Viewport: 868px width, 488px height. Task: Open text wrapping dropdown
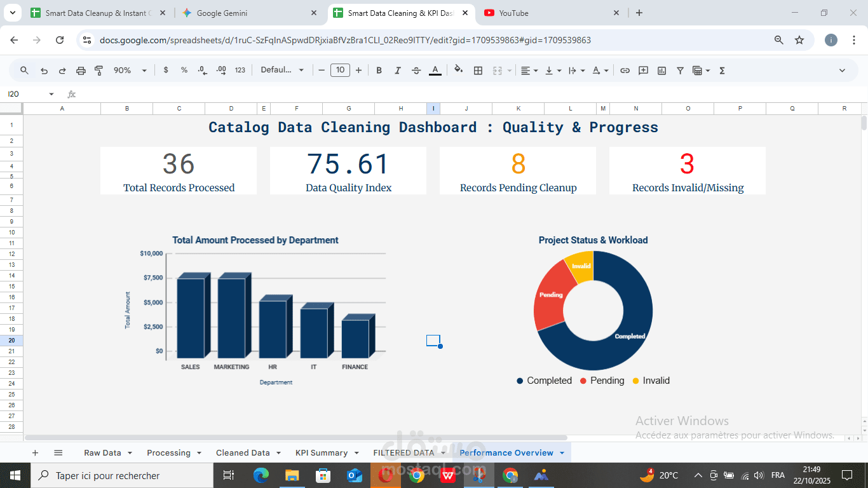pos(576,71)
